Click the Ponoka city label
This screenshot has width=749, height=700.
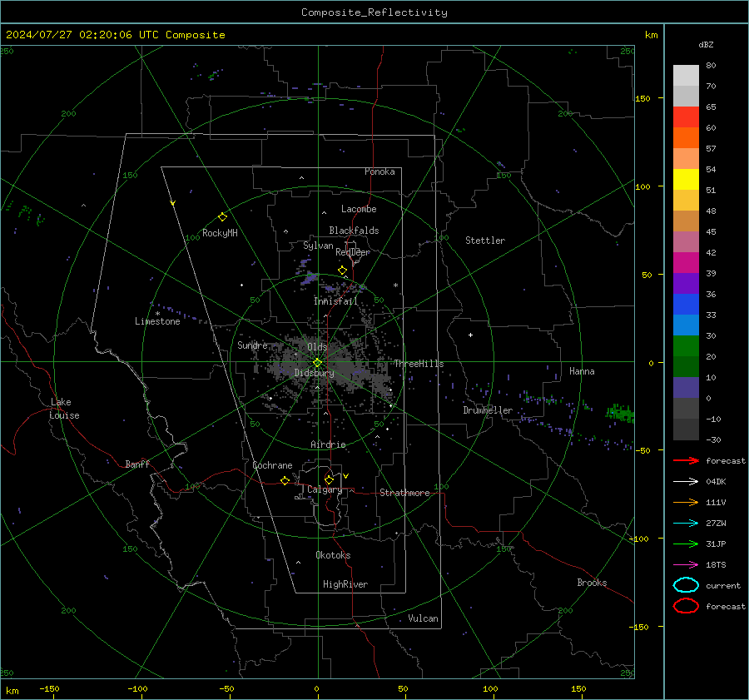coord(379,171)
